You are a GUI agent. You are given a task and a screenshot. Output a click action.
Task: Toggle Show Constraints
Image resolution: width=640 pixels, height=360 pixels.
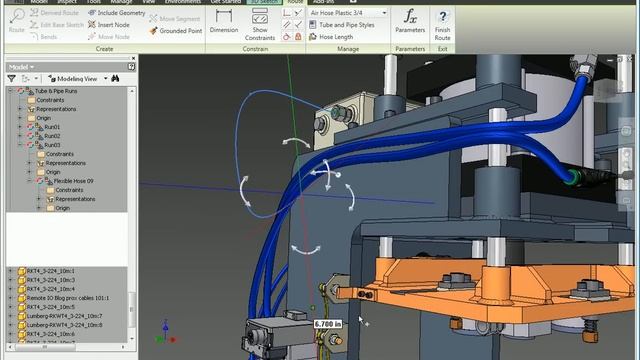pos(260,24)
